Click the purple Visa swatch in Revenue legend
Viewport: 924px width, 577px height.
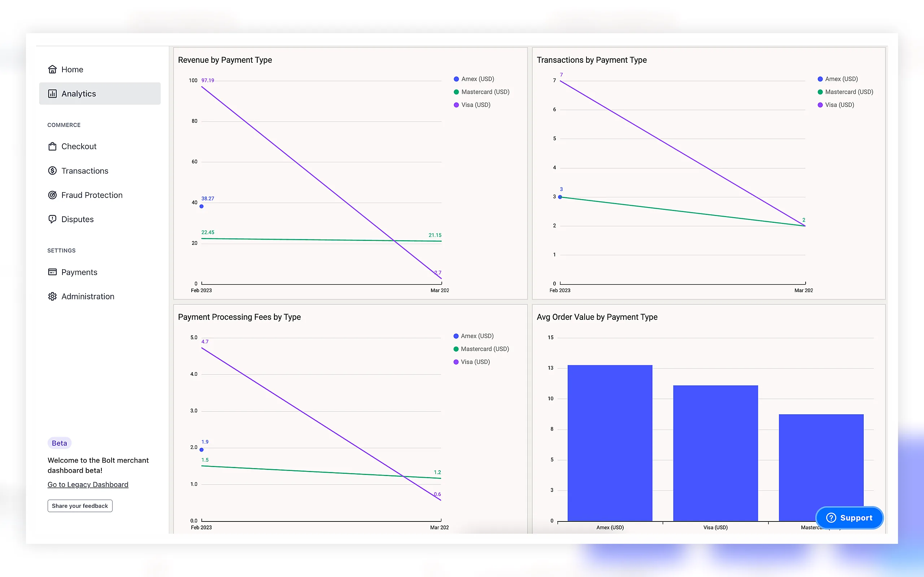(456, 105)
